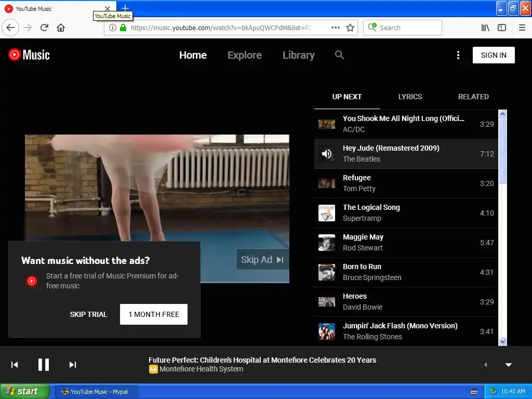Open the browser library icon

point(485,28)
